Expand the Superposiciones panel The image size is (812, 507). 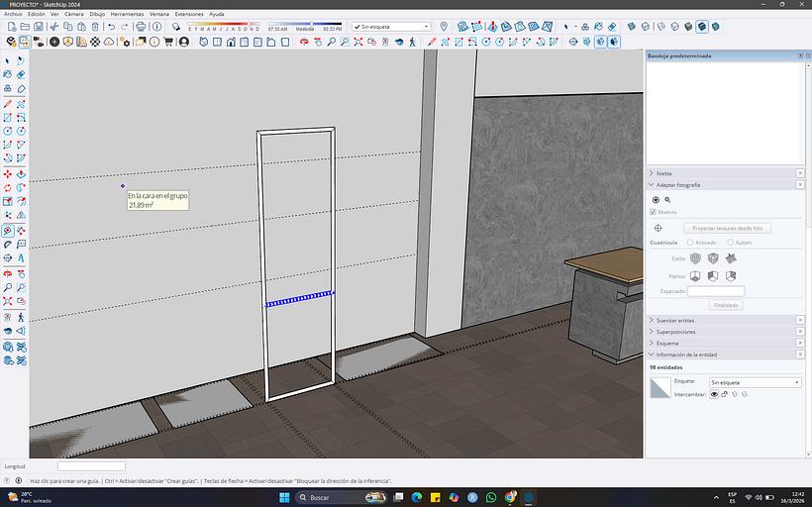click(652, 332)
